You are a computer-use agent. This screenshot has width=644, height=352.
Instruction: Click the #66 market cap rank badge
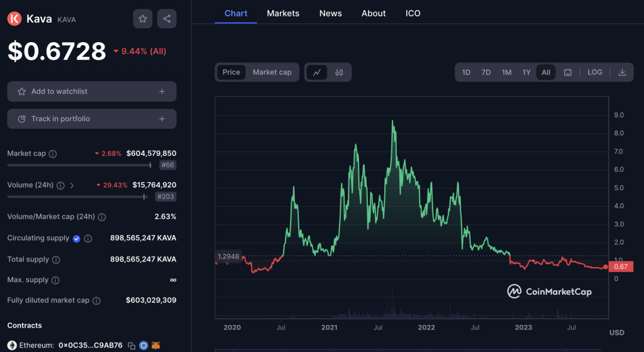[x=167, y=165]
